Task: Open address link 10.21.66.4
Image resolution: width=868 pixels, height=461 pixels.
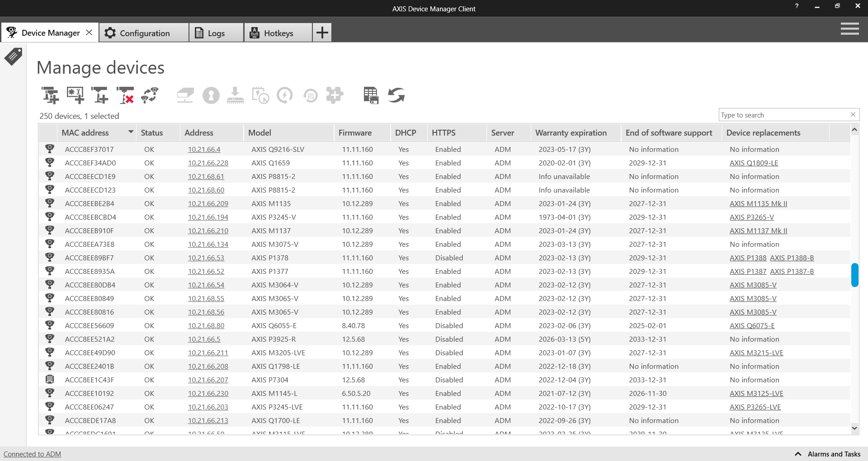Action: [204, 149]
